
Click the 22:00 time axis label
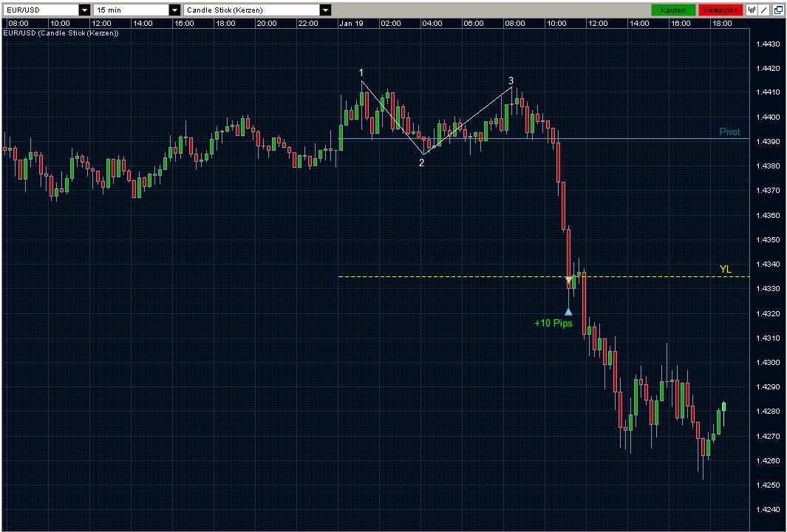click(307, 24)
